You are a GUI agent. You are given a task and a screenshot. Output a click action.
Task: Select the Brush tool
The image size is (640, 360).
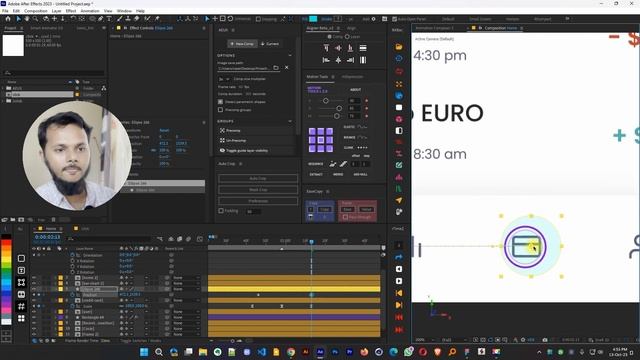[x=120, y=19]
